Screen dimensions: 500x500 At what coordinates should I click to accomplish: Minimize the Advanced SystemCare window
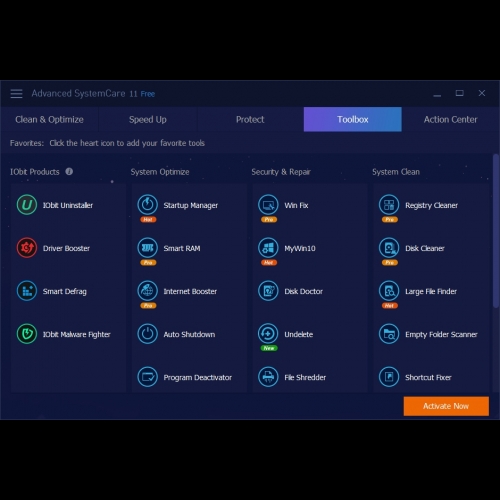tap(437, 94)
